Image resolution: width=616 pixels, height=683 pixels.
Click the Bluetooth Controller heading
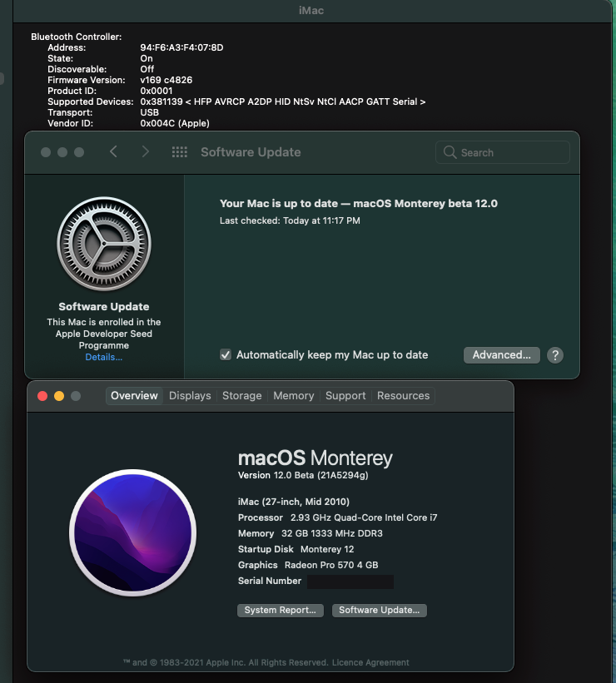pyautogui.click(x=77, y=37)
